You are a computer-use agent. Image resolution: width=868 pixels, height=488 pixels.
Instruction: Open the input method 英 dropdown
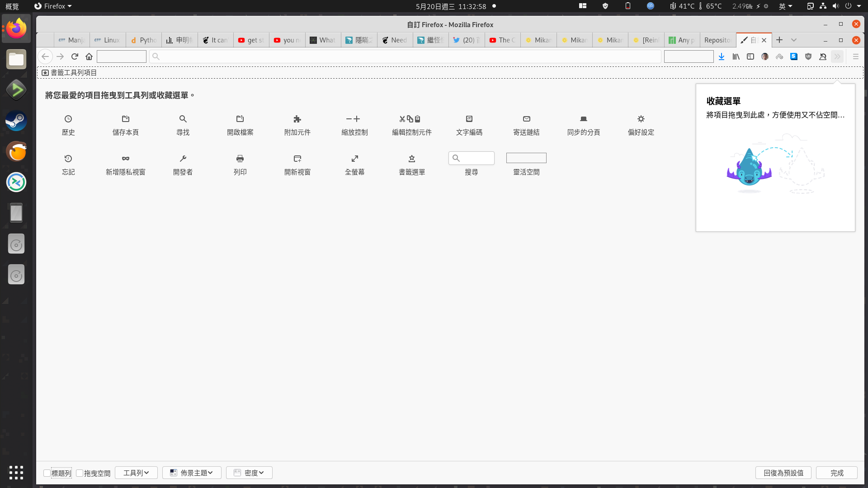pyautogui.click(x=785, y=6)
